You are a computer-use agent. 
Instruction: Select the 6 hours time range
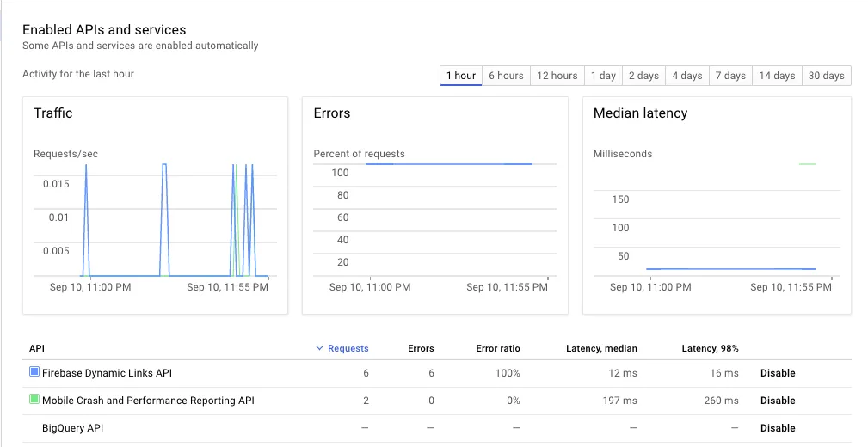506,76
